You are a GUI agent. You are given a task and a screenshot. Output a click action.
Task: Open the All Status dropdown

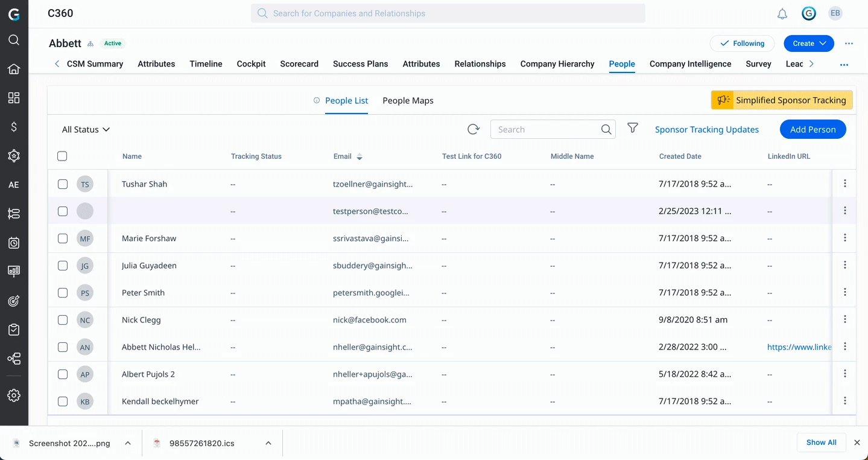86,129
